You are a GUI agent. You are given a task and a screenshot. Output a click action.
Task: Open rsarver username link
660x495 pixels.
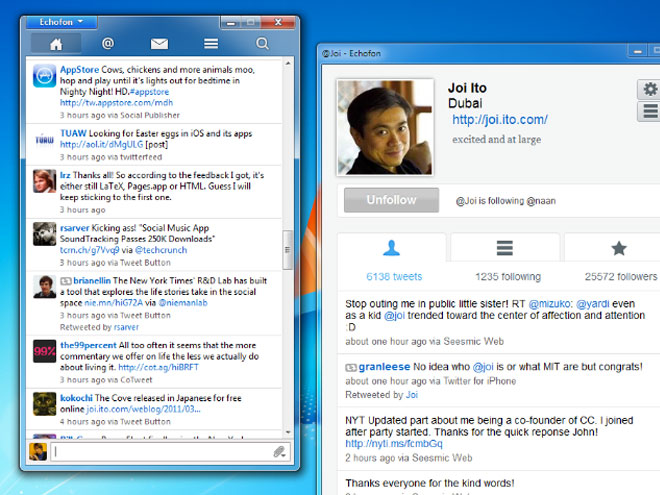75,228
